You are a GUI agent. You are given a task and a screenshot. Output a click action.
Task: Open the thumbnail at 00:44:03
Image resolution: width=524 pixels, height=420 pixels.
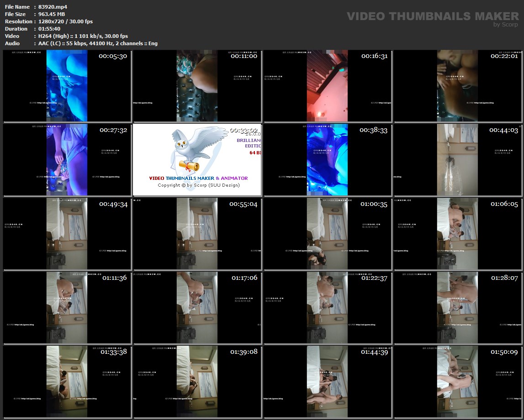[x=458, y=160]
